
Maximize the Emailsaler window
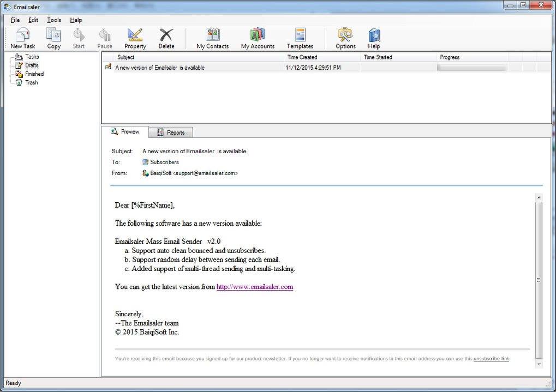pyautogui.click(x=524, y=5)
